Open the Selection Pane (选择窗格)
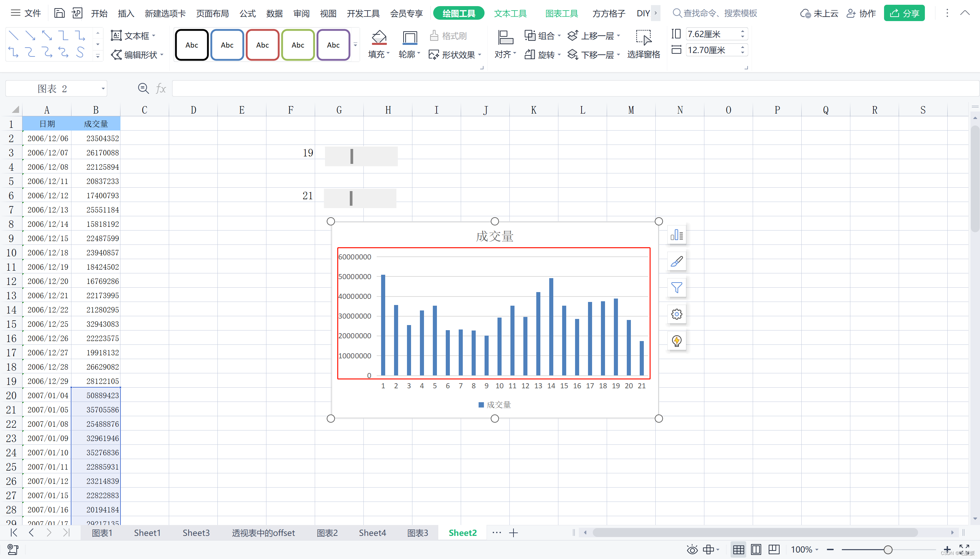Image resolution: width=980 pixels, height=559 pixels. pos(643,44)
